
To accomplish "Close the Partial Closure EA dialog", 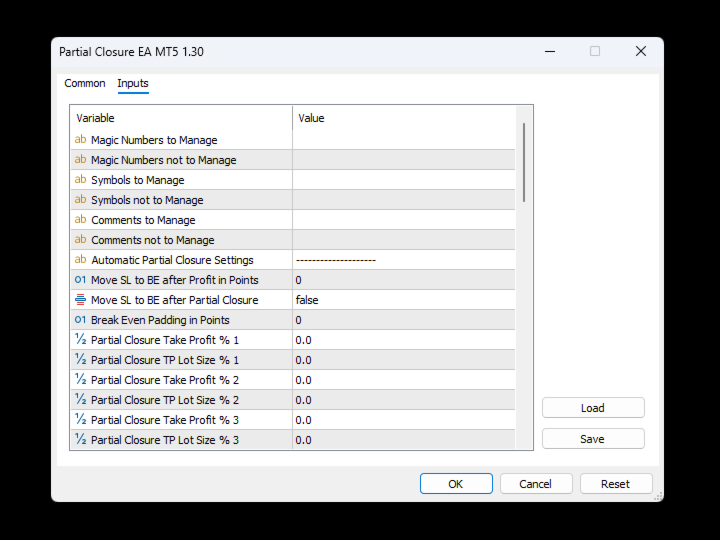I will 641,51.
